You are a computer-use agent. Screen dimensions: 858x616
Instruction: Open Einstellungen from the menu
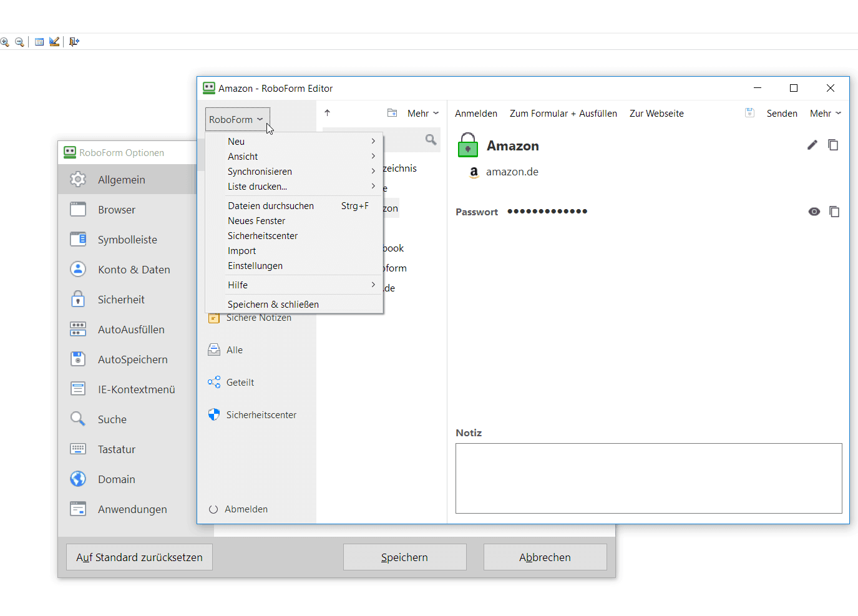(294, 266)
